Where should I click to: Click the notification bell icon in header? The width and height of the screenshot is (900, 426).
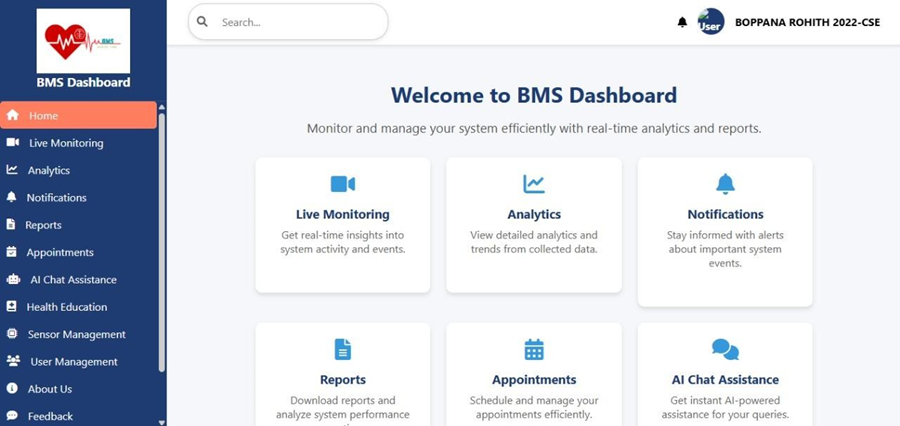(682, 22)
